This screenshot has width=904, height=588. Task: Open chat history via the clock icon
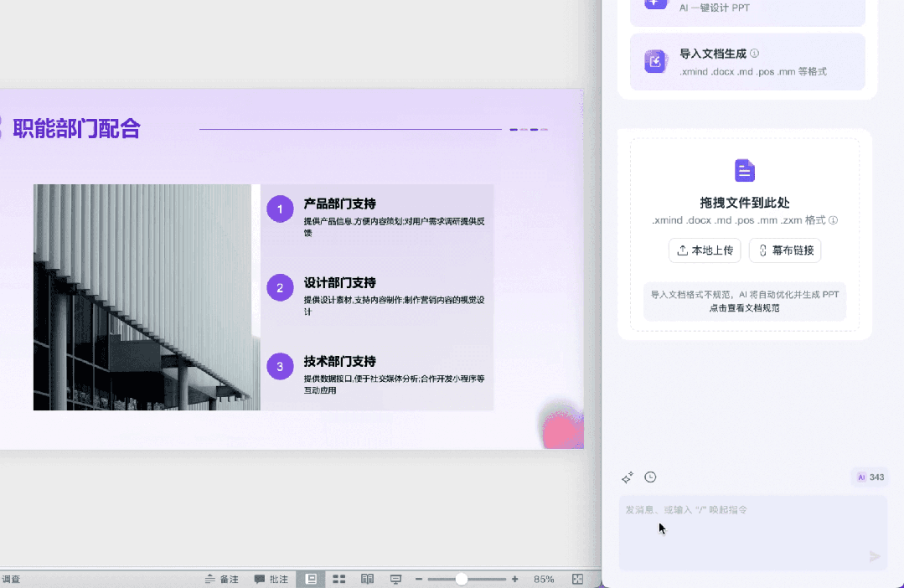coord(651,477)
